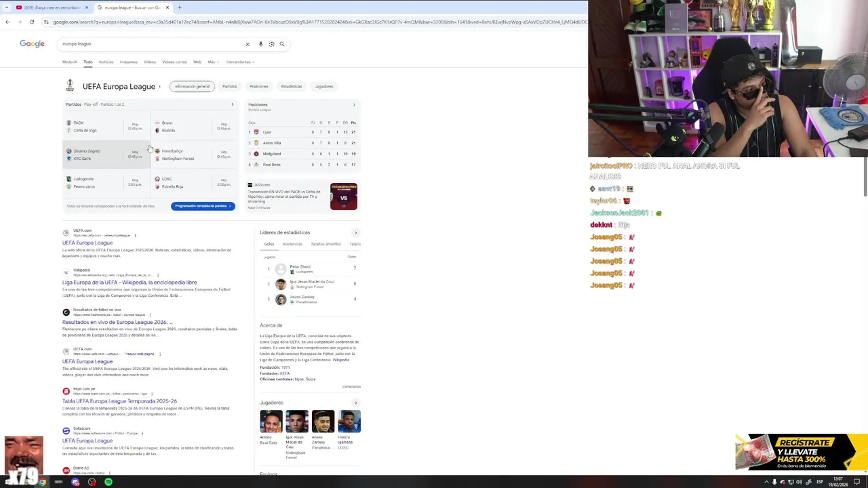Screen dimensions: 868x488
Task: Open the site information icon beside the URL
Action: click(x=46, y=22)
